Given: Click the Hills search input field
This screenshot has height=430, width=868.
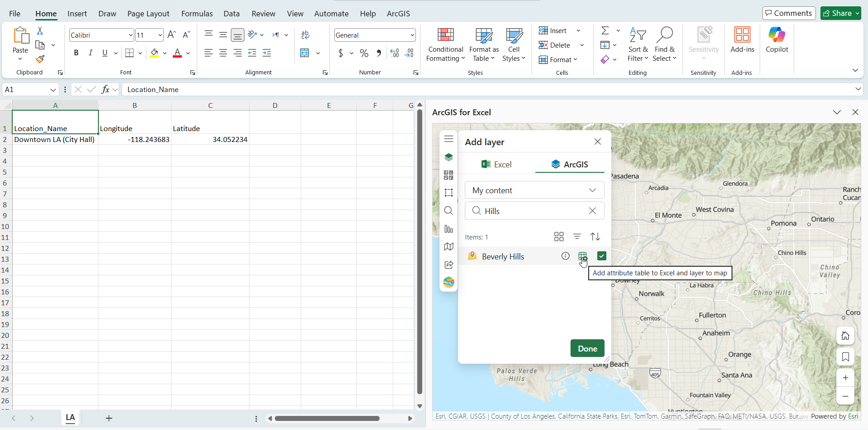Looking at the screenshot, I should coord(533,211).
